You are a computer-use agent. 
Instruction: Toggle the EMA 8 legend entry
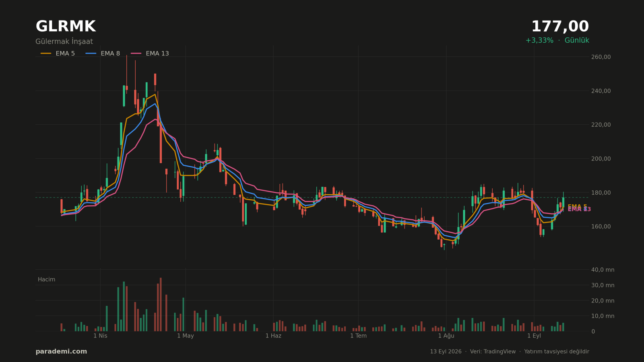[x=103, y=53]
